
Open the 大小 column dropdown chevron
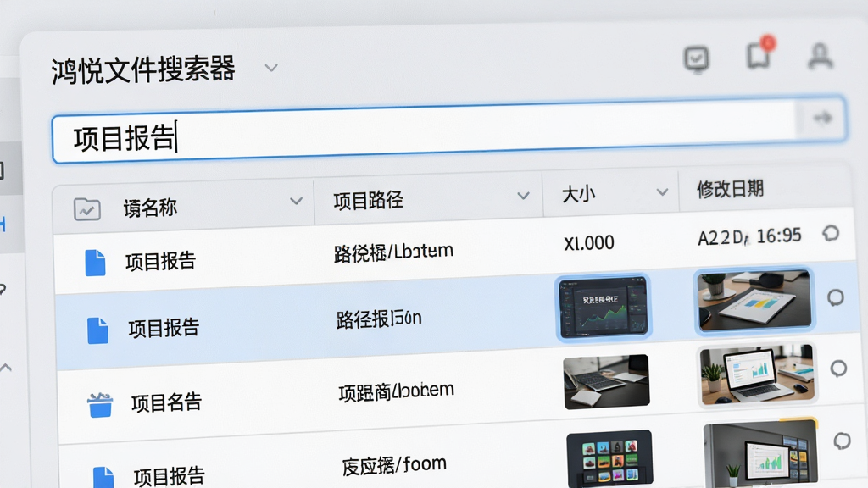click(x=662, y=192)
